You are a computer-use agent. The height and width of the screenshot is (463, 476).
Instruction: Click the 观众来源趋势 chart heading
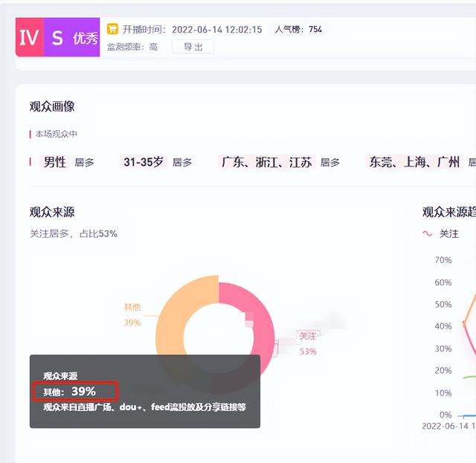[x=449, y=212]
